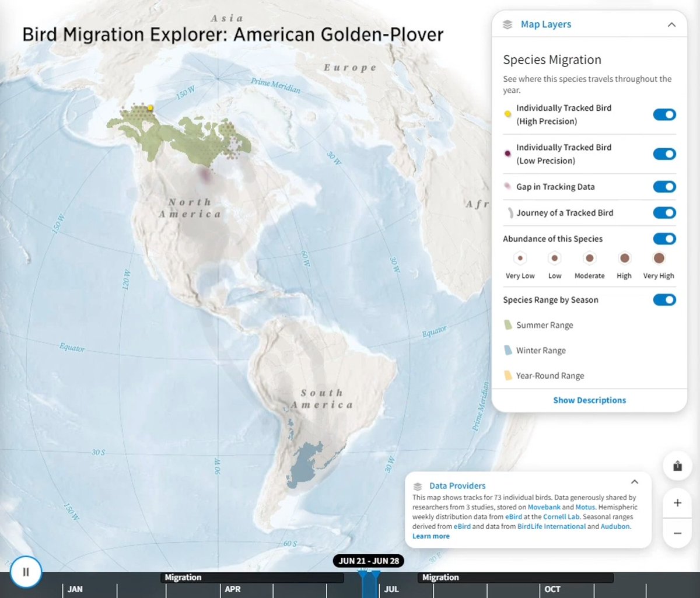Click the fall Migration bar on timeline
700x598 pixels.
click(515, 578)
